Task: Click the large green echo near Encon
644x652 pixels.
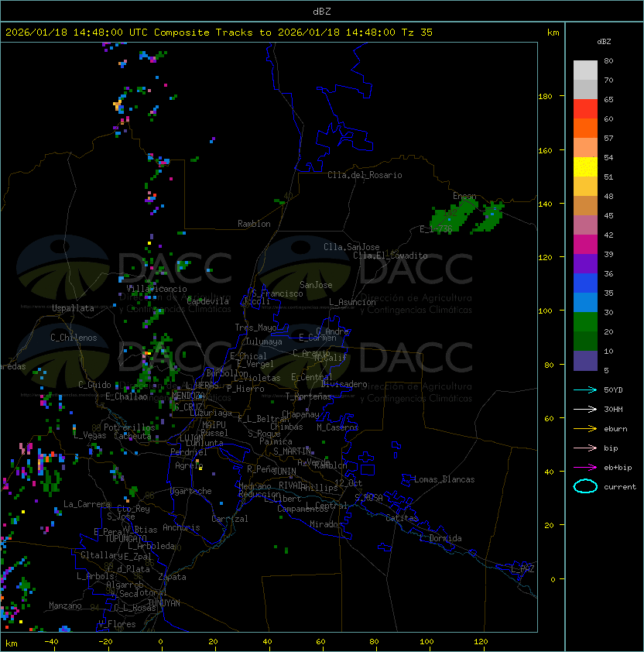Action: 453,218
